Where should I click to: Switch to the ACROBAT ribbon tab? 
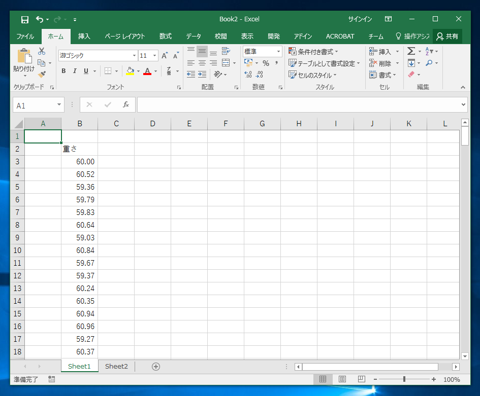[x=340, y=36]
